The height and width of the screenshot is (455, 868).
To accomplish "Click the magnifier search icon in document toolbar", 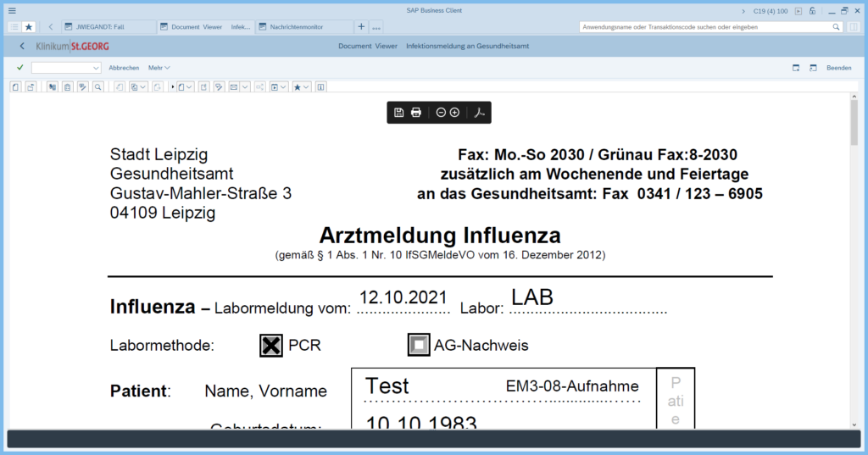I will click(98, 86).
